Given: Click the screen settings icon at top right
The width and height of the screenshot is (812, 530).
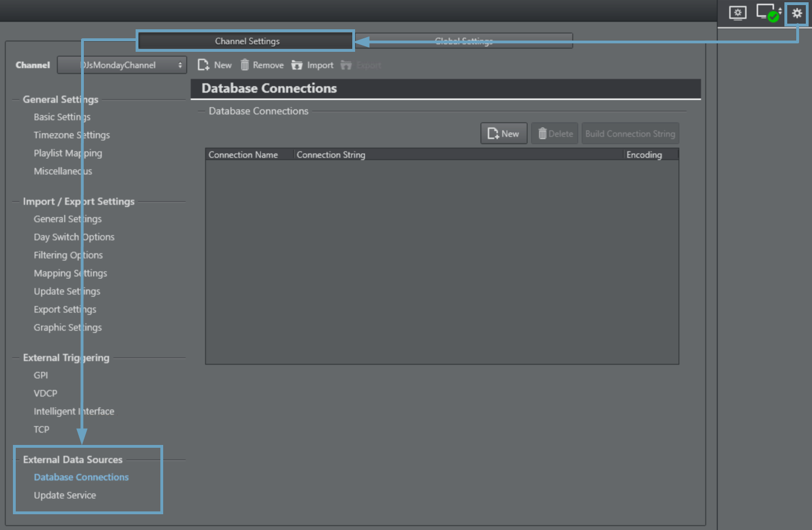Looking at the screenshot, I should coord(738,13).
